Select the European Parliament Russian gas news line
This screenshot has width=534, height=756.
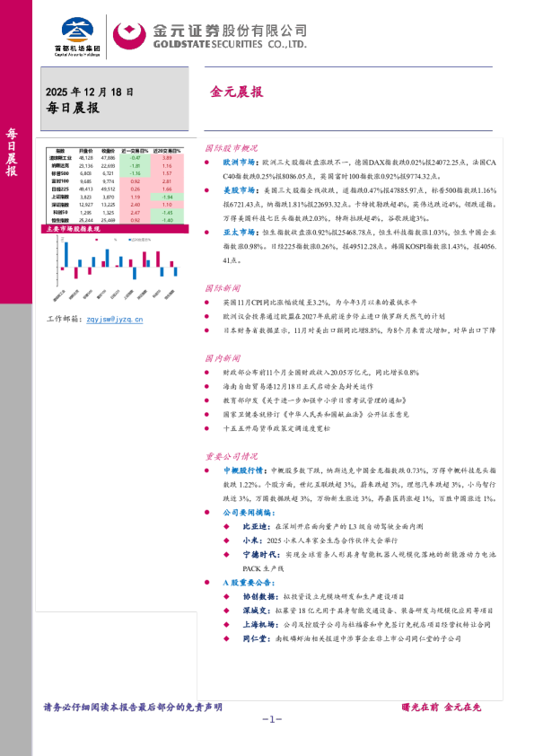pos(334,316)
